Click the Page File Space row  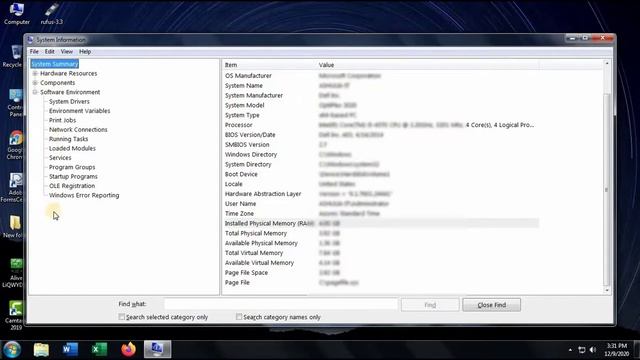point(381,273)
